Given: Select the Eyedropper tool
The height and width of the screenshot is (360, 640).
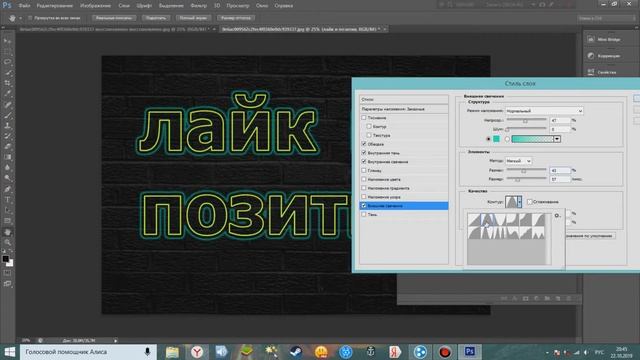Looking at the screenshot, I should pyautogui.click(x=7, y=94).
